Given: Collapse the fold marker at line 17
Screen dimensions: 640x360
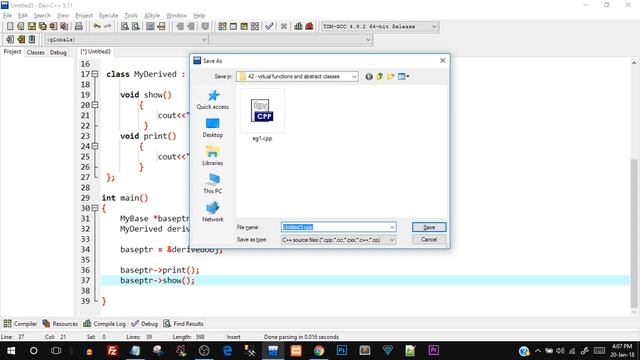Looking at the screenshot, I should tap(95, 74).
